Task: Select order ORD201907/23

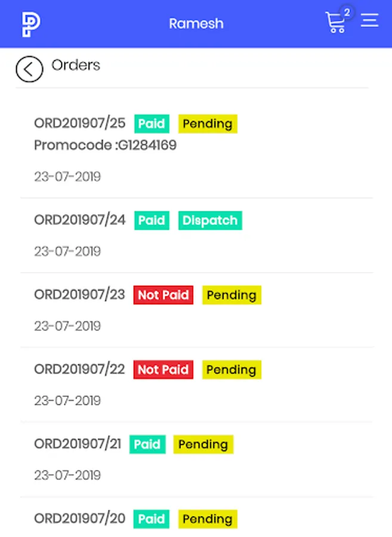Action: click(x=196, y=310)
